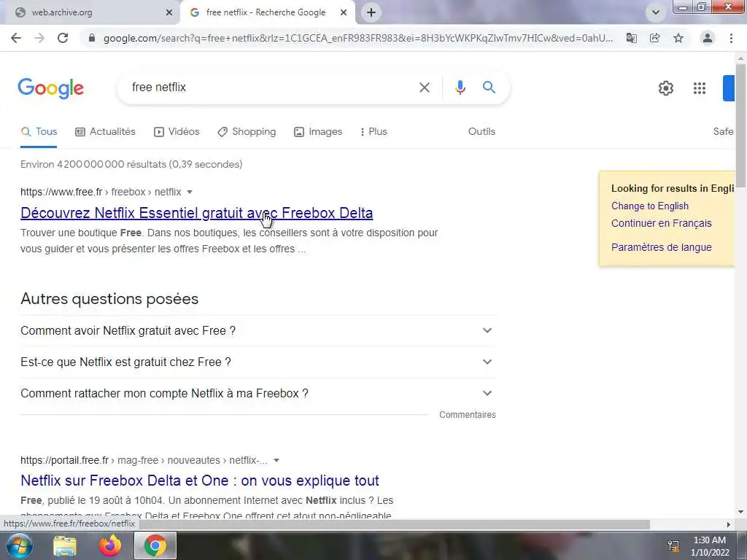The image size is (747, 560).
Task: Open the Windows Start menu
Action: point(19,545)
